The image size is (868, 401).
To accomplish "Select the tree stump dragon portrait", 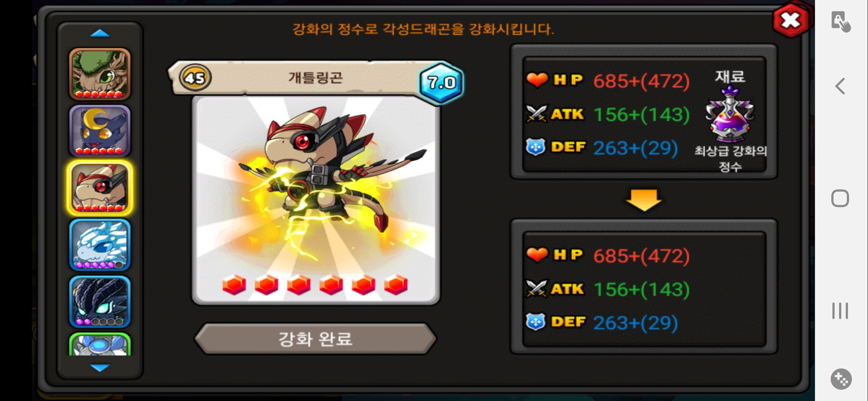I will 100,74.
